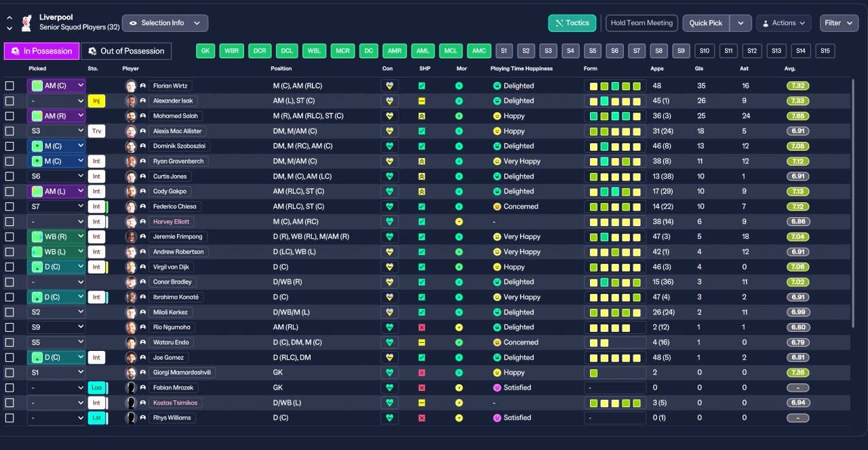
Task: Sort by the Position column header
Action: 281,69
